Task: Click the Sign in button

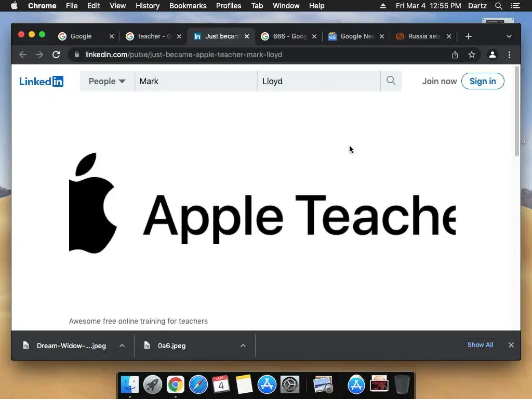Action: click(483, 81)
